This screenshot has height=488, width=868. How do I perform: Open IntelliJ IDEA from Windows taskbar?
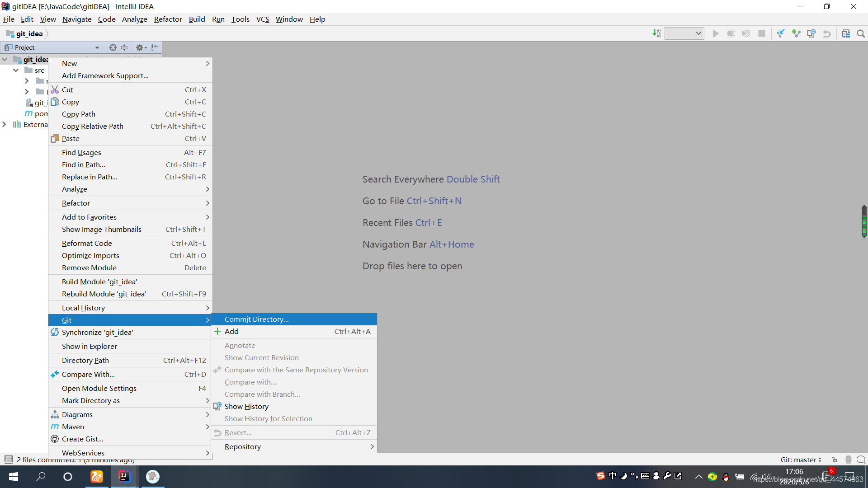tap(124, 477)
